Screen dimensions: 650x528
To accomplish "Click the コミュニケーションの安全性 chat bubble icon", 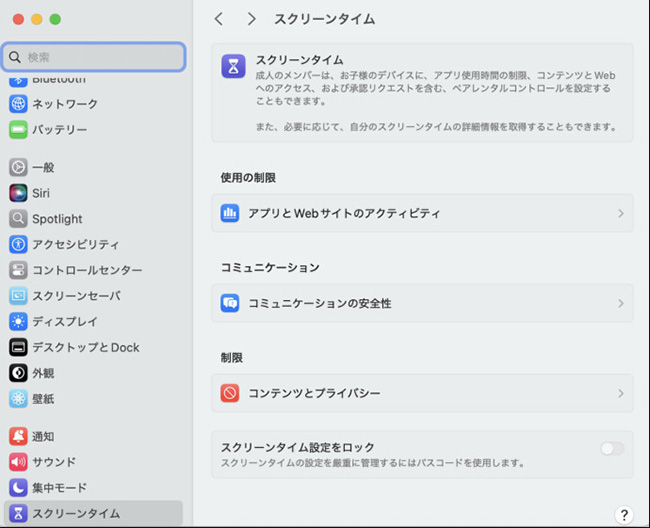I will pyautogui.click(x=230, y=303).
